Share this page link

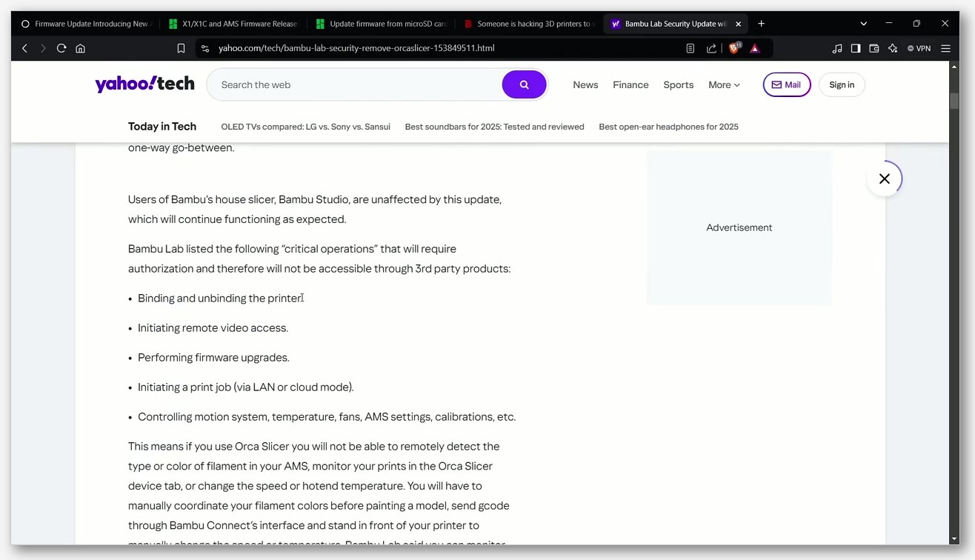pyautogui.click(x=711, y=48)
